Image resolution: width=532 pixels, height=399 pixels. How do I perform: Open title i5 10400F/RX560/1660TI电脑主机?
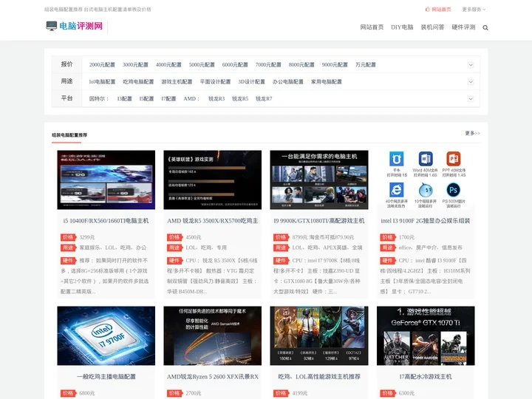pyautogui.click(x=106, y=221)
